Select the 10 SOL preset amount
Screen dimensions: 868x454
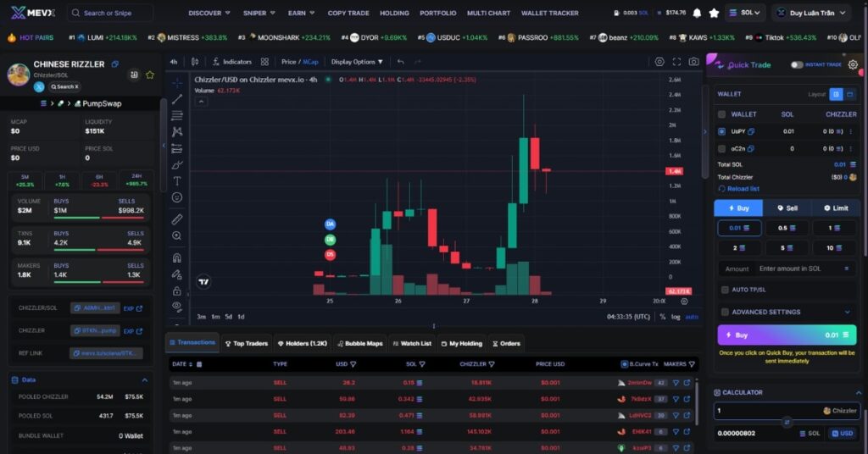tap(833, 247)
